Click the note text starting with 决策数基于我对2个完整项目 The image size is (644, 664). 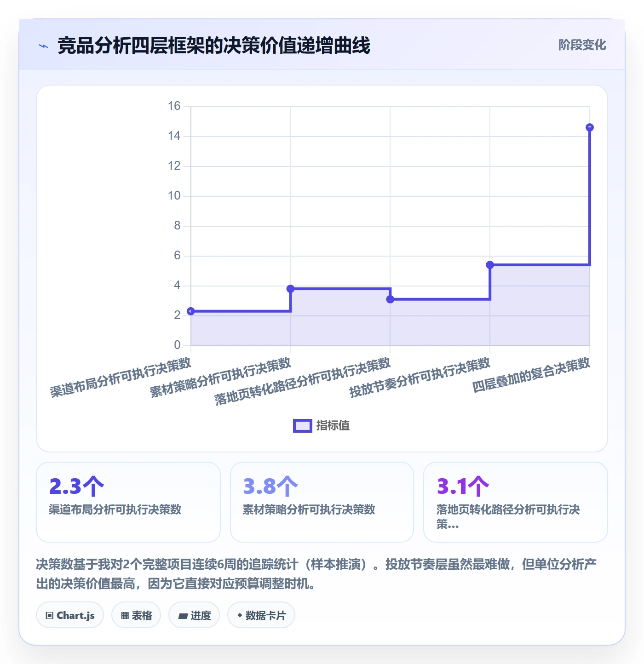(316, 574)
